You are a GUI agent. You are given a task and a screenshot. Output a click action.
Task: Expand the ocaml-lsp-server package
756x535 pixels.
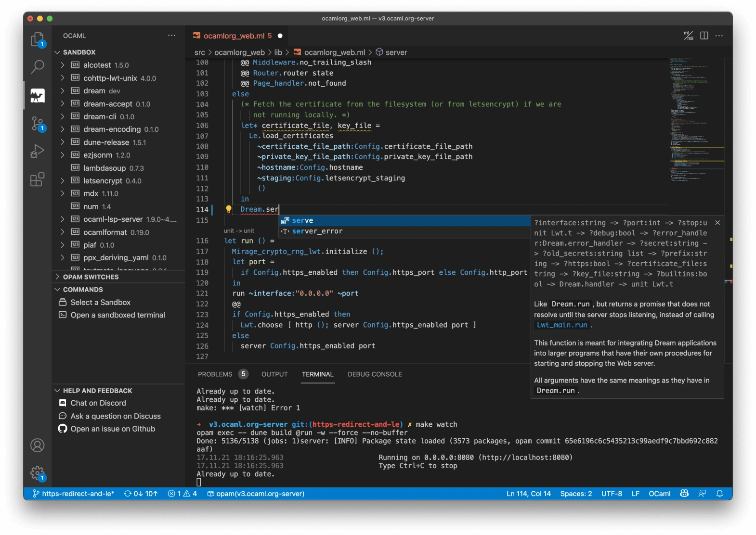point(63,219)
